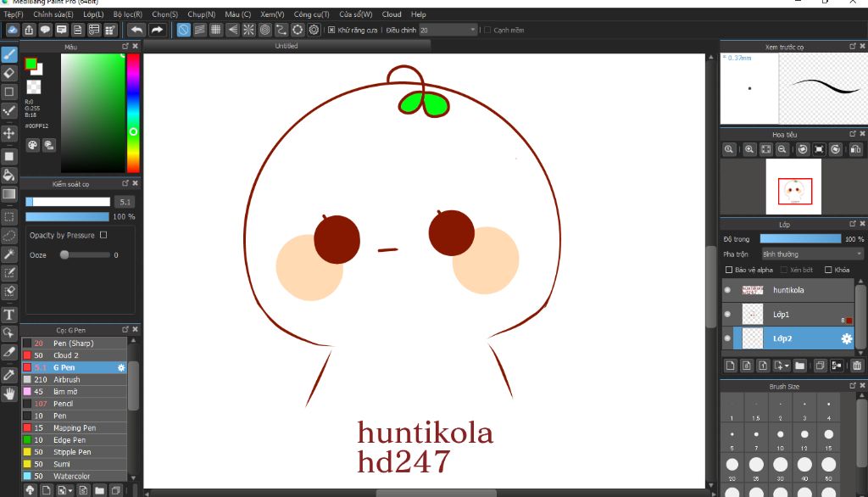
Task: Click the Undo arrow in toolbar
Action: point(136,30)
